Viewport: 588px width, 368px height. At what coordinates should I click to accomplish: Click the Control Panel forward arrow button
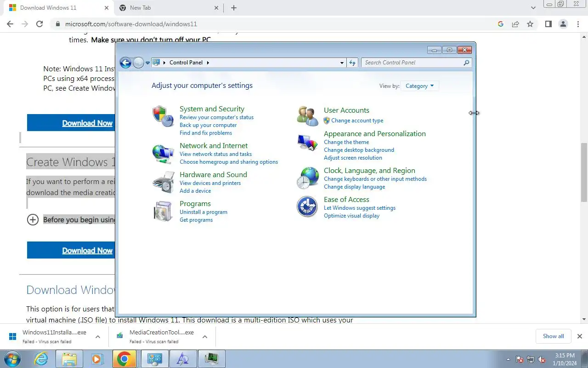[138, 63]
